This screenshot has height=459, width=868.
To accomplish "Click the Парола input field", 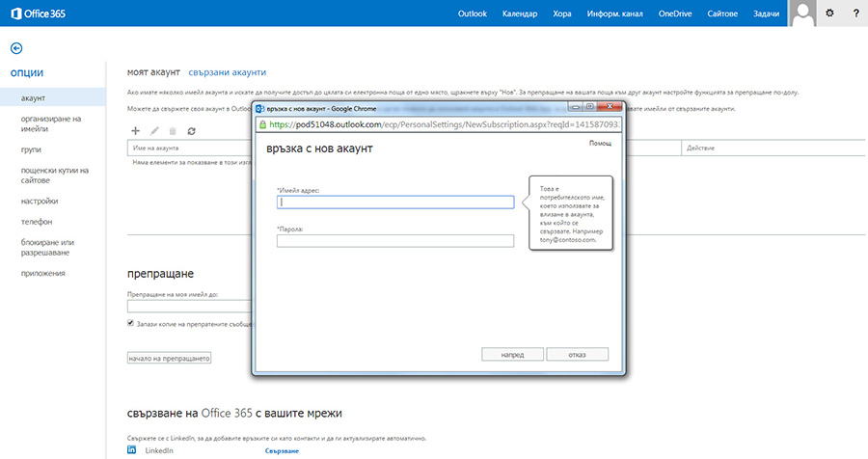I will pos(395,241).
